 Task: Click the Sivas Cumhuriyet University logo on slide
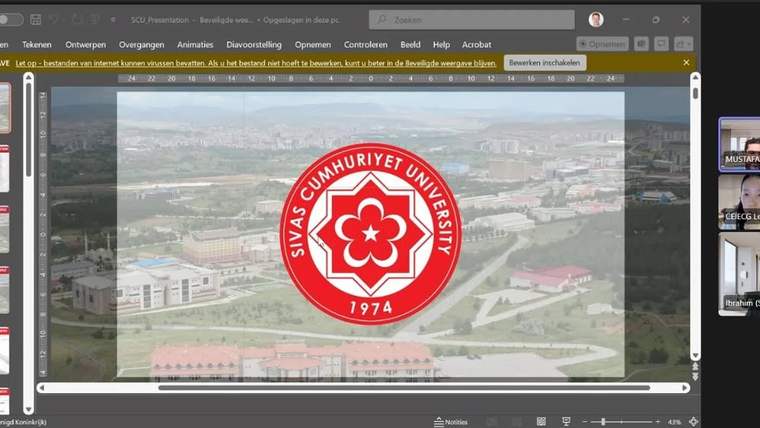(371, 234)
